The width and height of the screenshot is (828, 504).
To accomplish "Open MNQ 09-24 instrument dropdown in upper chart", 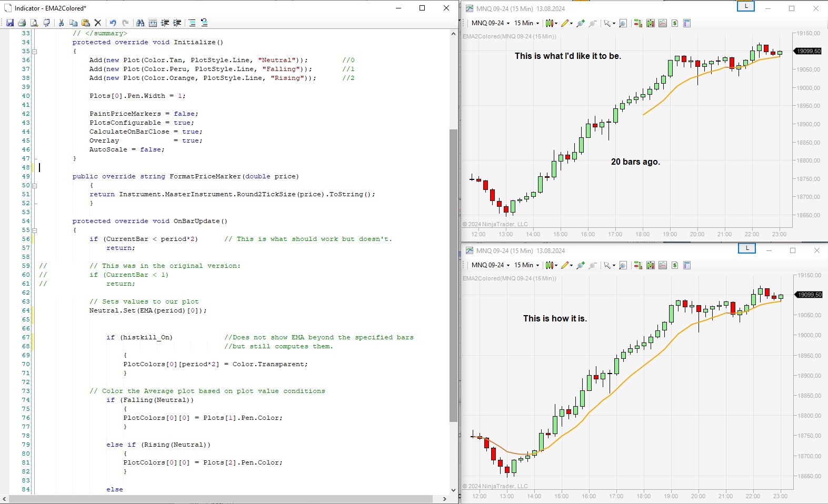I will (x=490, y=23).
